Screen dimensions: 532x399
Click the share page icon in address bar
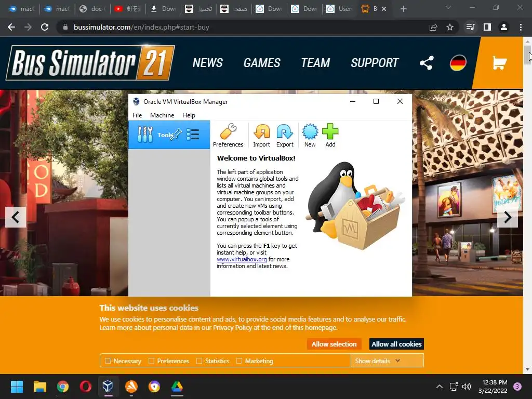(x=433, y=27)
